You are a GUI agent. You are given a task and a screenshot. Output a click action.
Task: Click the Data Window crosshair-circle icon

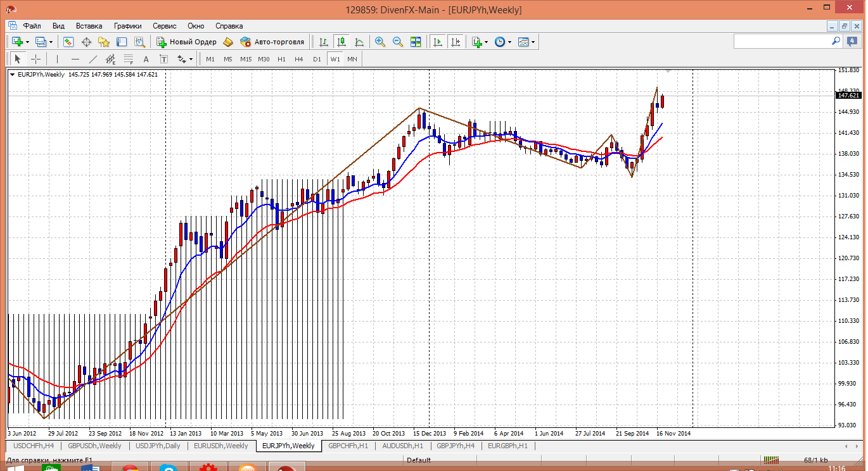click(x=86, y=42)
